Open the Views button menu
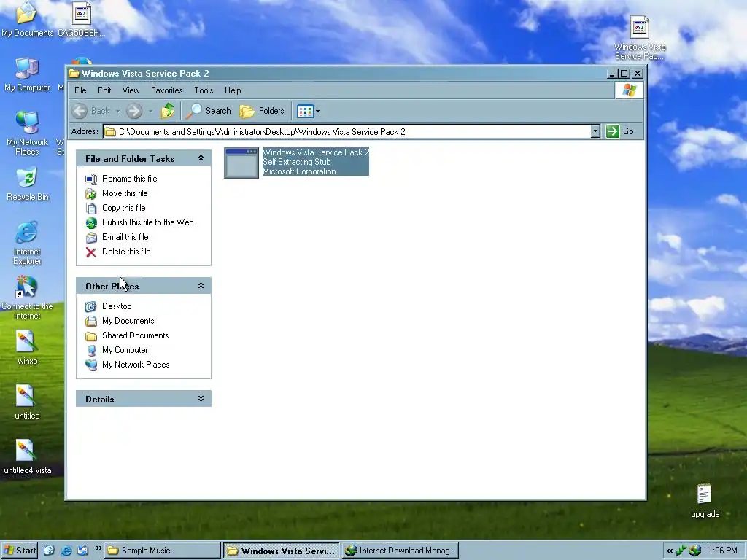Viewport: 747px width, 560px height. 309,112
